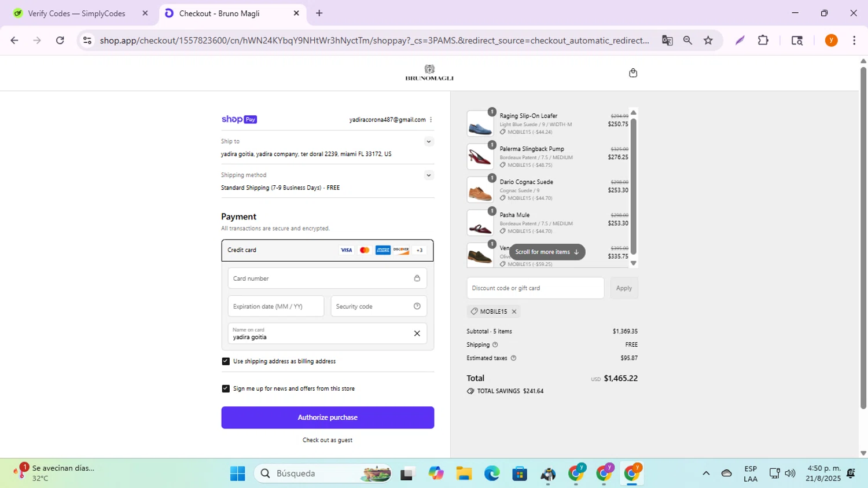
Task: Click the Dario Cognac Suede thumbnail
Action: pos(480,190)
